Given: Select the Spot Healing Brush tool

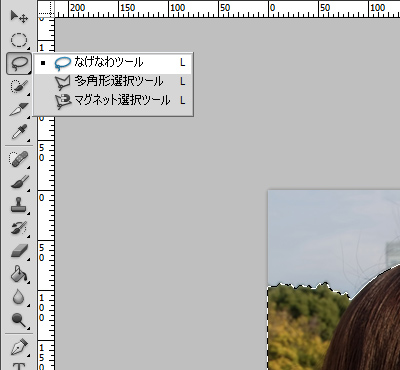Looking at the screenshot, I should [x=19, y=159].
